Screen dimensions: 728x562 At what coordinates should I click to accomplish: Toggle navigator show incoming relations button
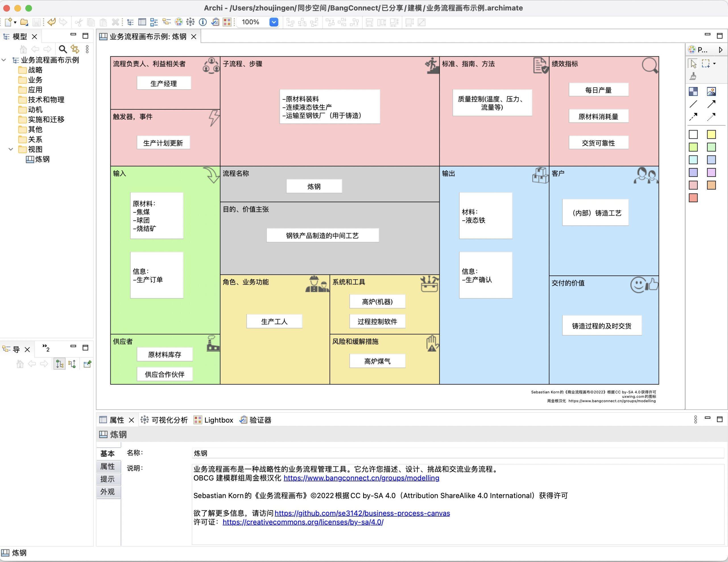click(x=60, y=364)
